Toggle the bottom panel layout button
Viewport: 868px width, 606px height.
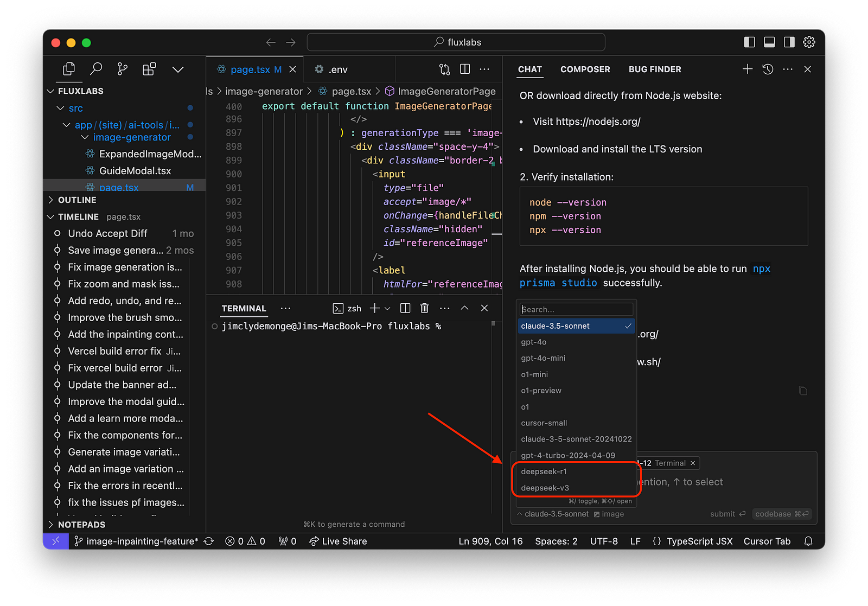pos(769,42)
